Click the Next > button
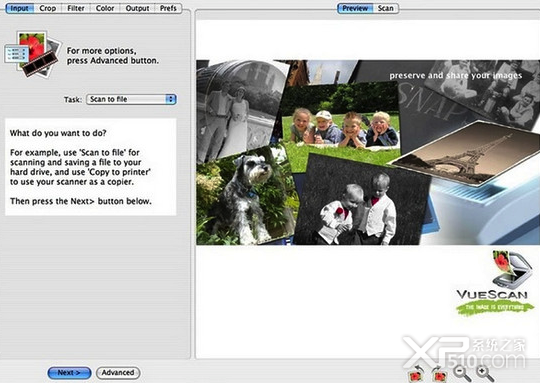Image resolution: width=540 pixels, height=383 pixels. 69,373
